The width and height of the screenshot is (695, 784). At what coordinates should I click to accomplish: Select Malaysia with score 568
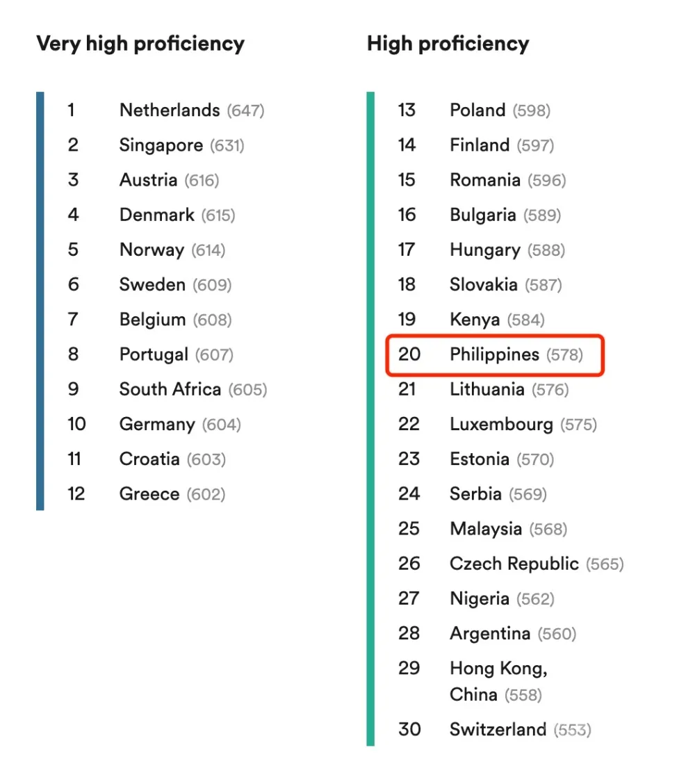pos(482,528)
